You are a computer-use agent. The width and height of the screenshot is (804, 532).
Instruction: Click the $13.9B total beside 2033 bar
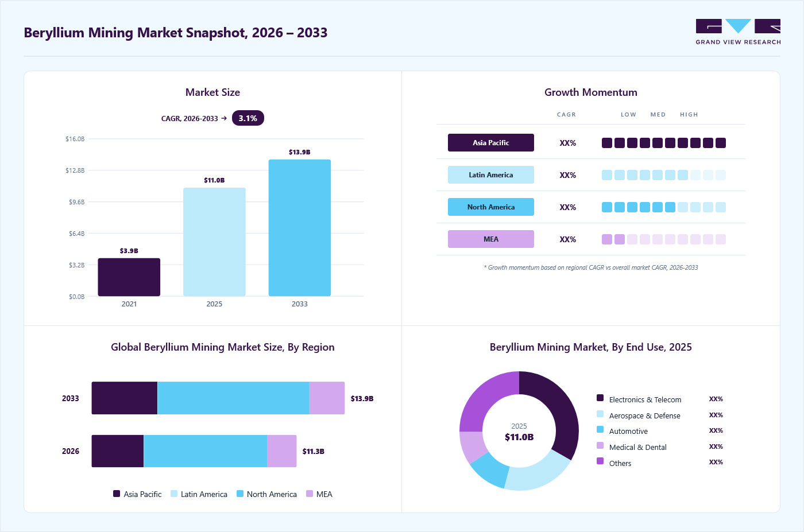(x=362, y=398)
